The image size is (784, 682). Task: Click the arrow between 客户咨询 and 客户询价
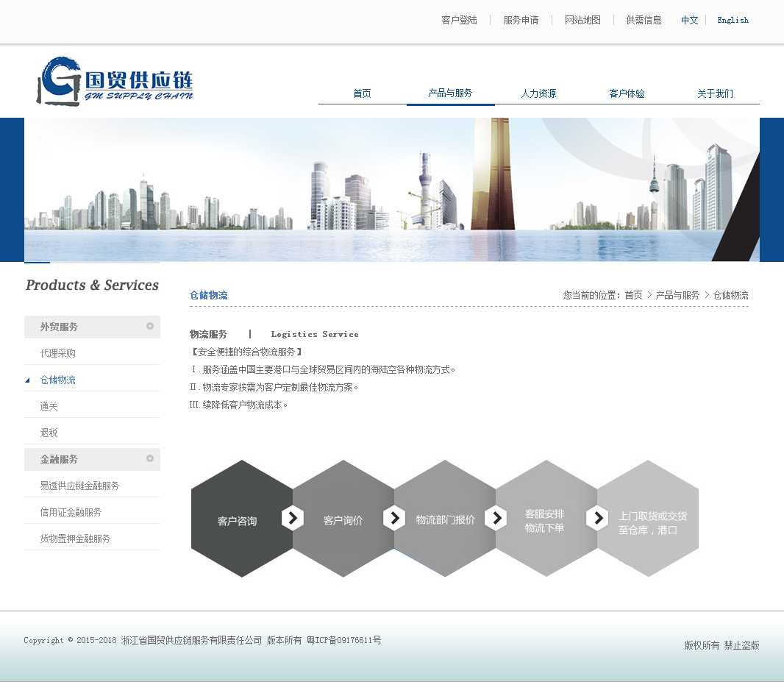point(293,519)
